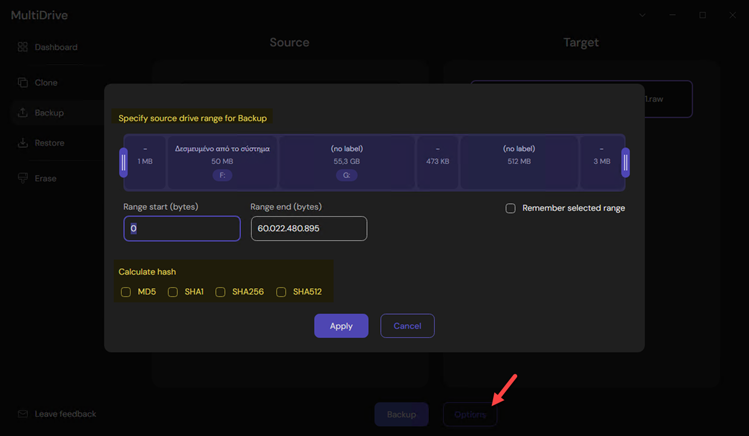Click the Clone icon in sidebar
Viewport: 749px width, 436px height.
point(22,83)
